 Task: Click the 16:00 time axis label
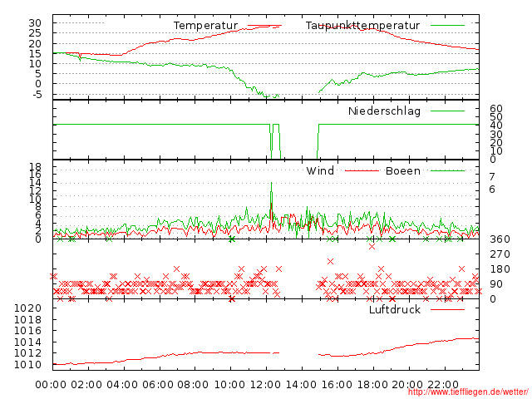[337, 385]
